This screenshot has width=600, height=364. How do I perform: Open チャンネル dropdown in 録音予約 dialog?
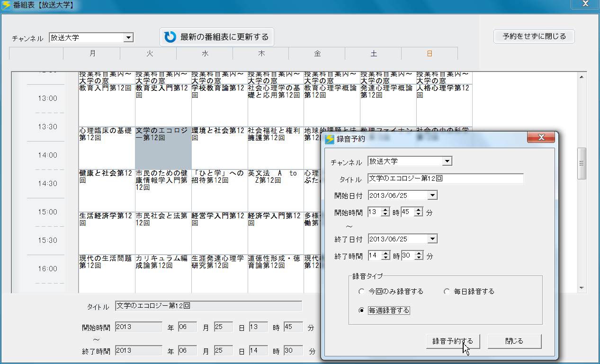pos(447,161)
